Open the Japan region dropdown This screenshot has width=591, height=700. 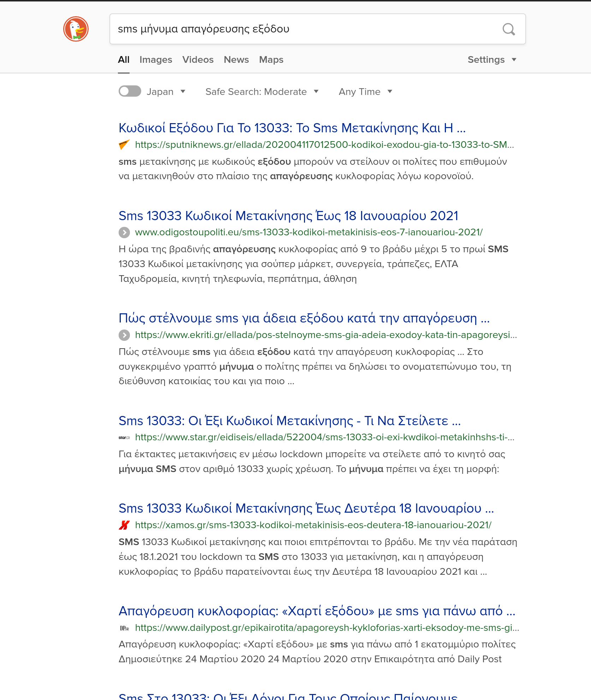pos(166,92)
